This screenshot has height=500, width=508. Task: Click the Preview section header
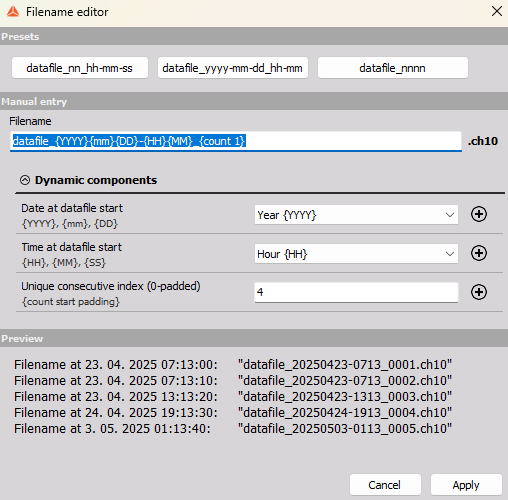pos(254,338)
